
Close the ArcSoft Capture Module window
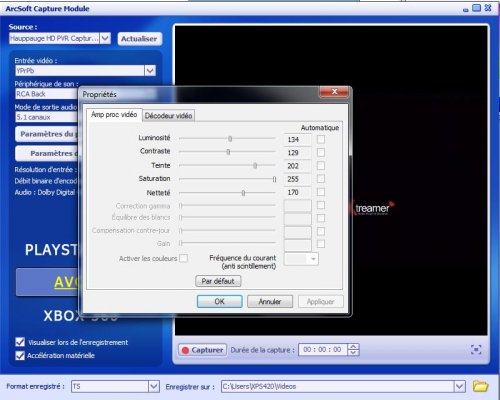coord(488,8)
